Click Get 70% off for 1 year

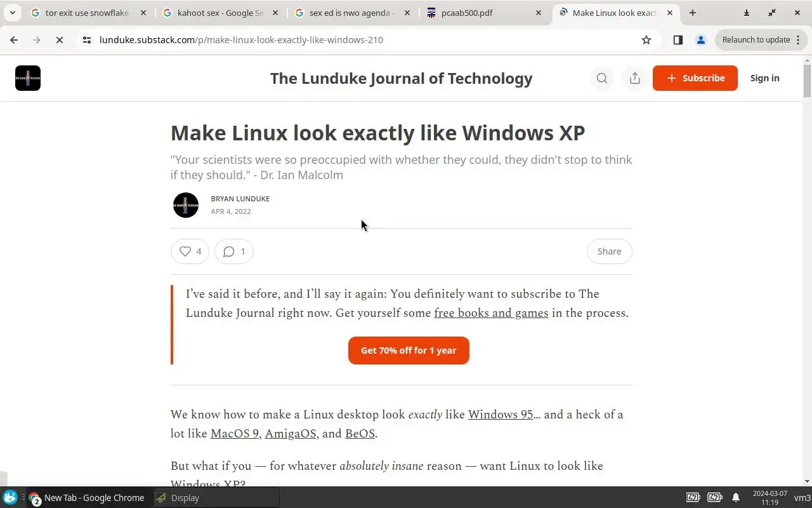click(409, 351)
